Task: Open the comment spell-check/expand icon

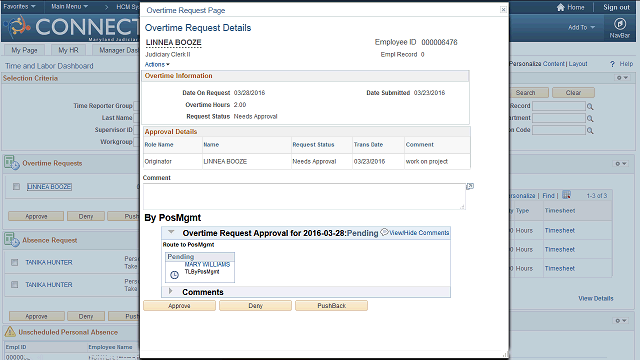Action: click(x=470, y=186)
